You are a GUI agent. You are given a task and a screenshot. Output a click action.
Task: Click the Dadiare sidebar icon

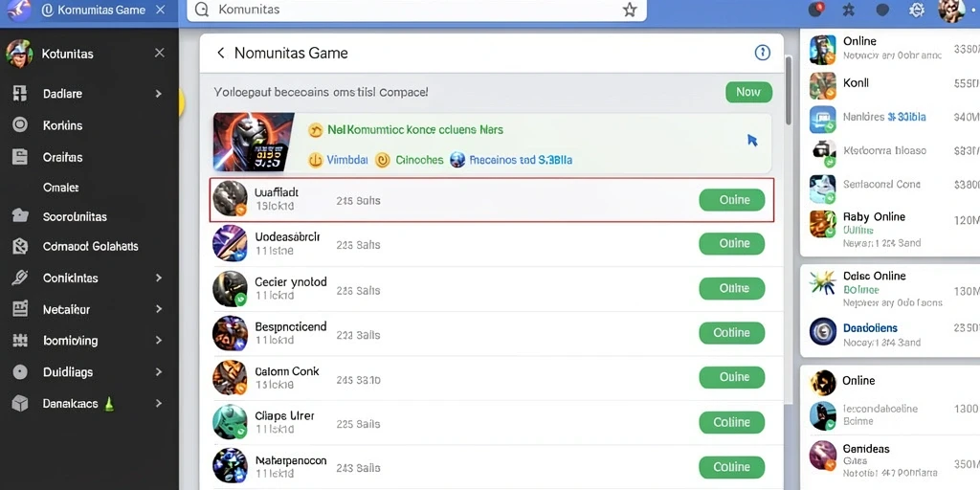(20, 94)
